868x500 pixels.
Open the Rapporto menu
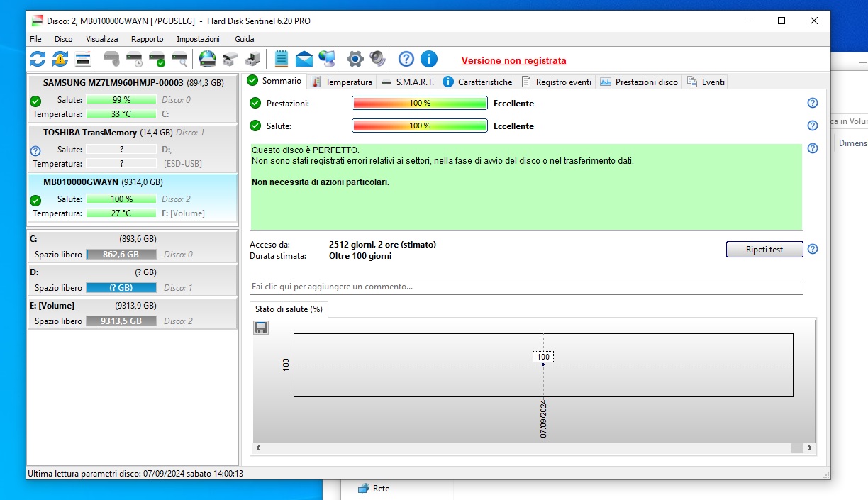click(x=148, y=39)
